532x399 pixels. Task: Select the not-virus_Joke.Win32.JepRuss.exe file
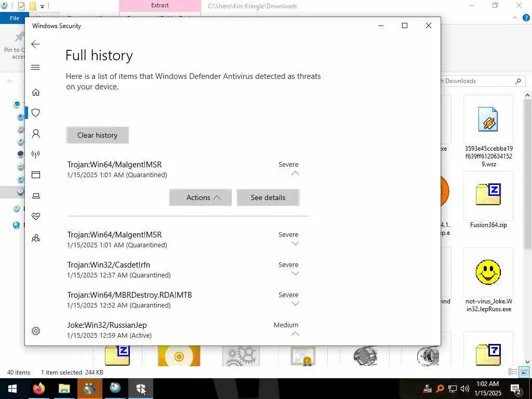[488, 280]
